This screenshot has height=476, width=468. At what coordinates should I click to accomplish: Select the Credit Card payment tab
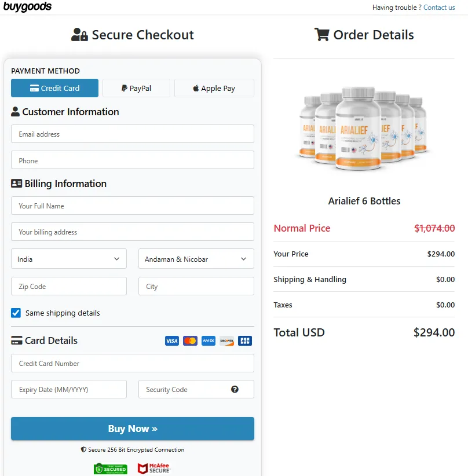point(54,88)
